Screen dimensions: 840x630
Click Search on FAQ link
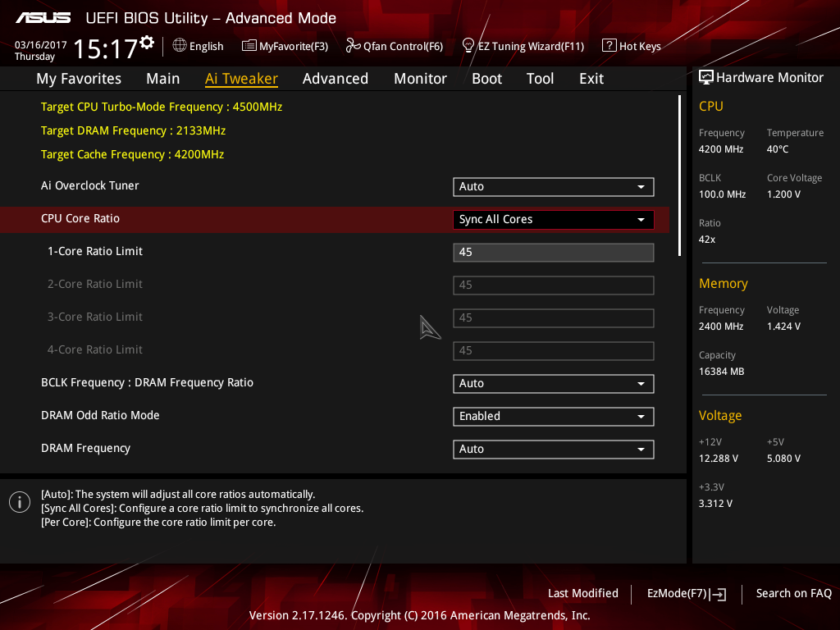coord(793,593)
